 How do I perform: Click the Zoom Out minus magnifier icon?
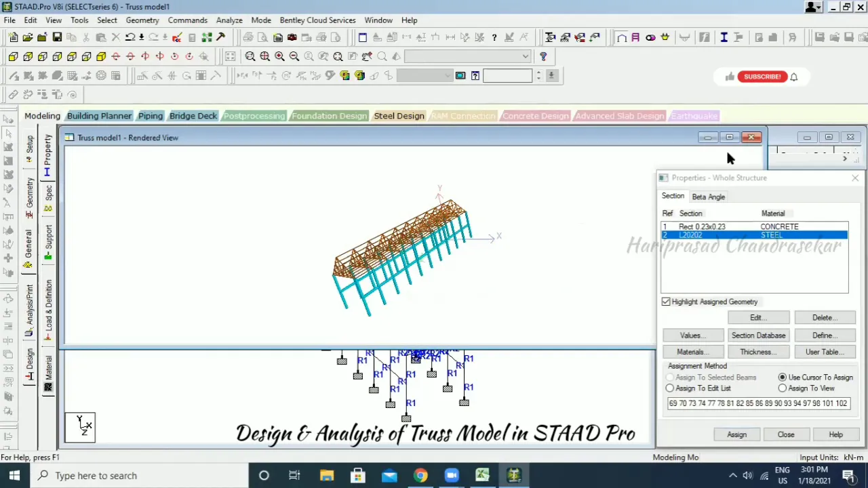click(x=294, y=56)
